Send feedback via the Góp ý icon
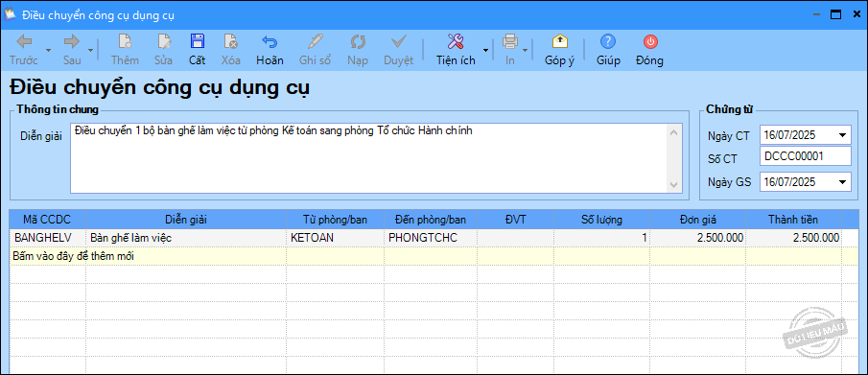 (x=560, y=41)
